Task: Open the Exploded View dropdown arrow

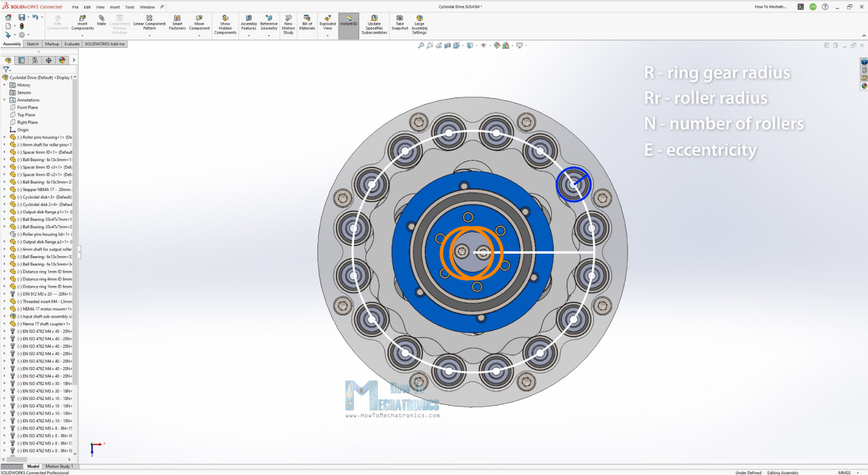Action: coord(327,36)
